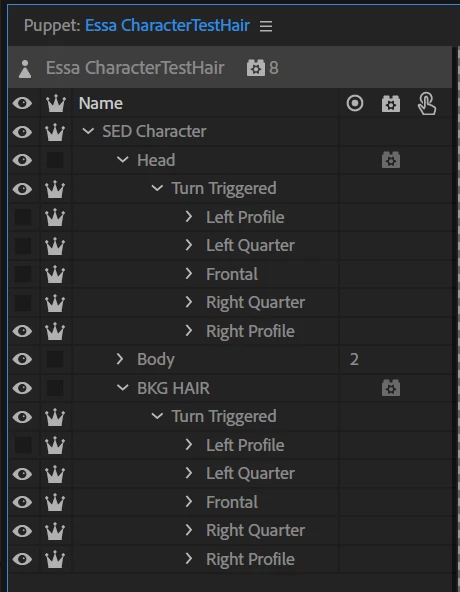Hide the Body layer visibility
Viewport: 460px width, 592px height.
click(22, 359)
